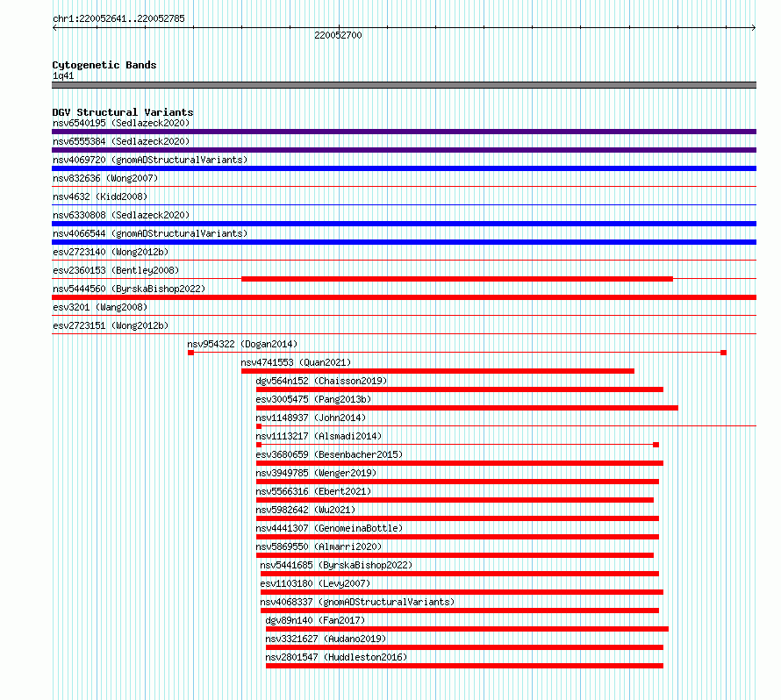
Task: Click nsv6330808 (Sedlazeck2020) label
Action: tap(121, 215)
